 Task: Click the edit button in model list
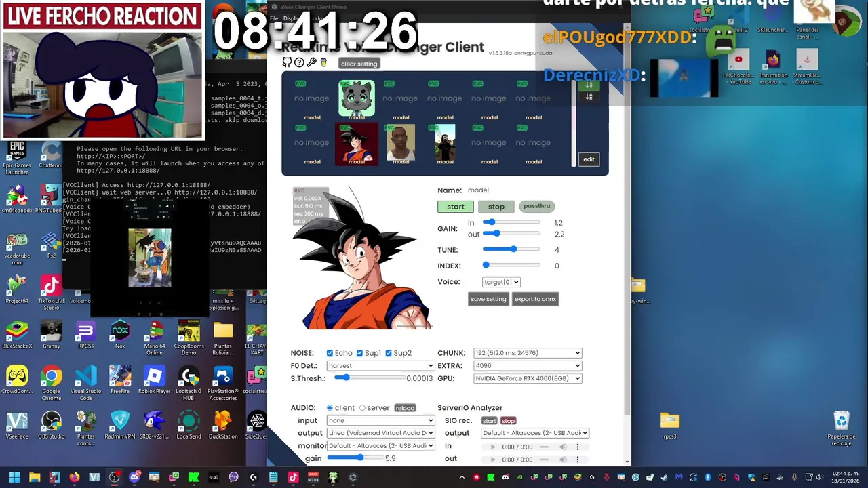[589, 159]
